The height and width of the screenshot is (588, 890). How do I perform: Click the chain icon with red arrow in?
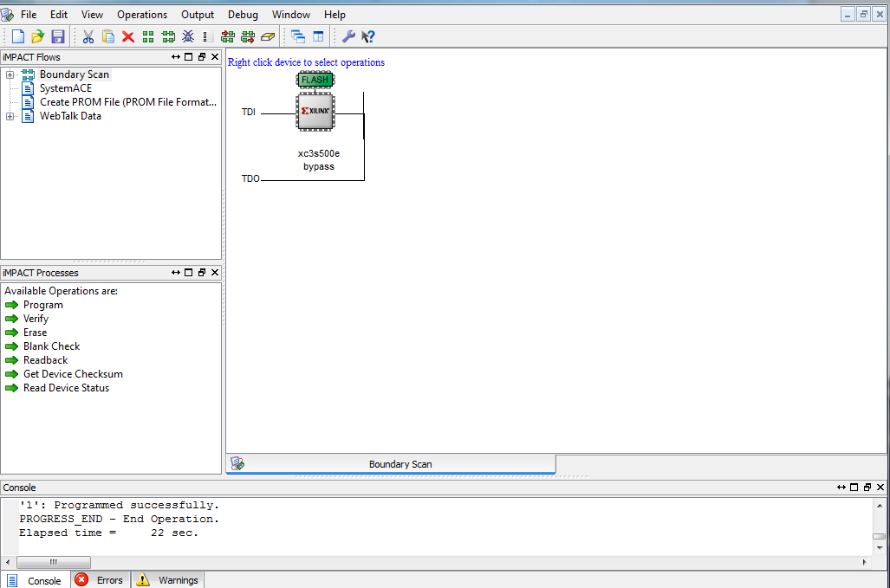tap(228, 37)
